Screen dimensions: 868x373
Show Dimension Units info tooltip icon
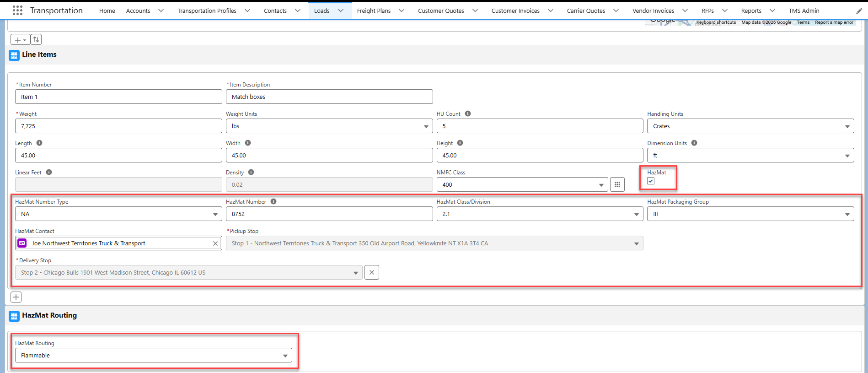[694, 143]
